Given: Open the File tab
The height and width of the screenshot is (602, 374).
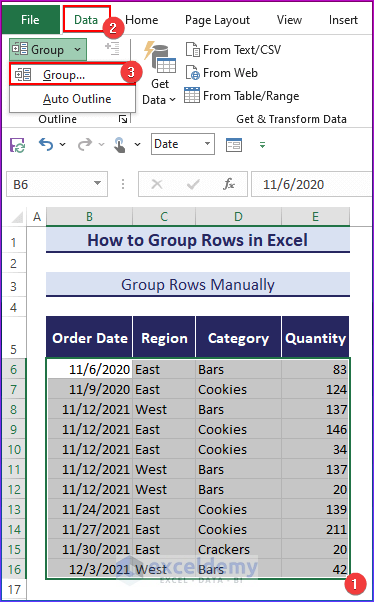Looking at the screenshot, I should [30, 20].
